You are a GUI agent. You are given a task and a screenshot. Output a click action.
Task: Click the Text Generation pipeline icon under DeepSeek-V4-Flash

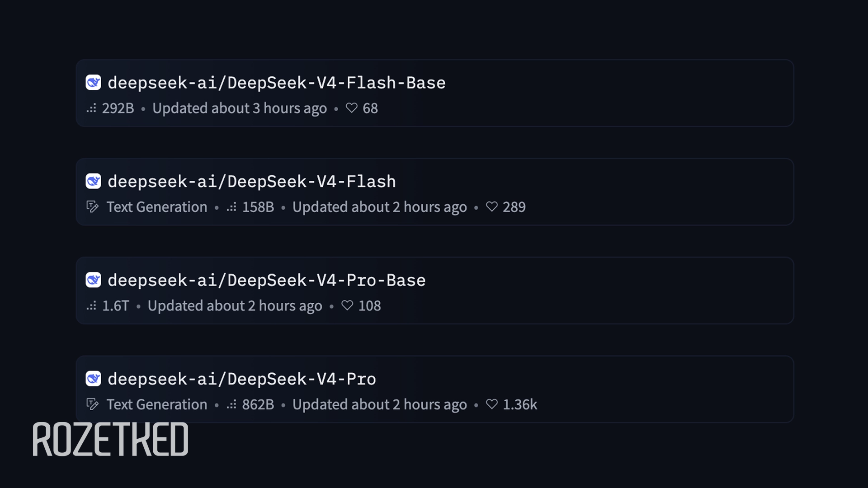pyautogui.click(x=92, y=206)
